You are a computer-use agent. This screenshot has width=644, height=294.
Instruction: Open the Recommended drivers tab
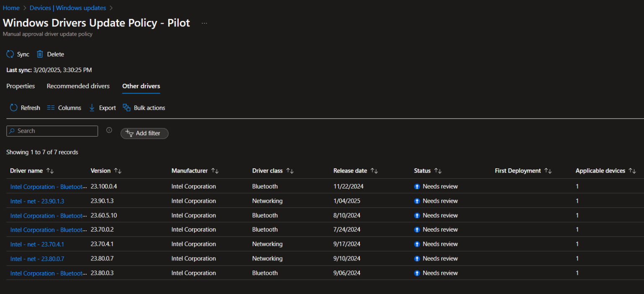[x=78, y=86]
